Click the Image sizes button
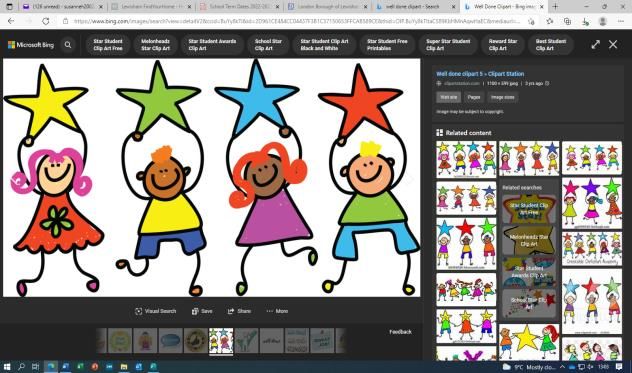632x373 pixels. [503, 97]
